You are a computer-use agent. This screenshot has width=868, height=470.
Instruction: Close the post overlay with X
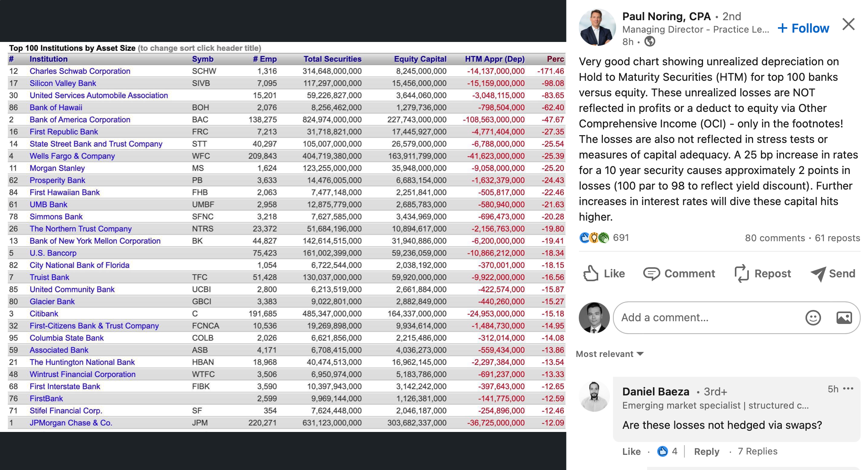point(849,24)
